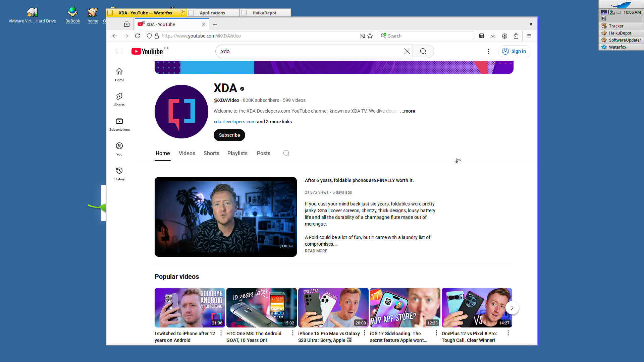Open options for iPhone after 12 years video

[x=221, y=333]
